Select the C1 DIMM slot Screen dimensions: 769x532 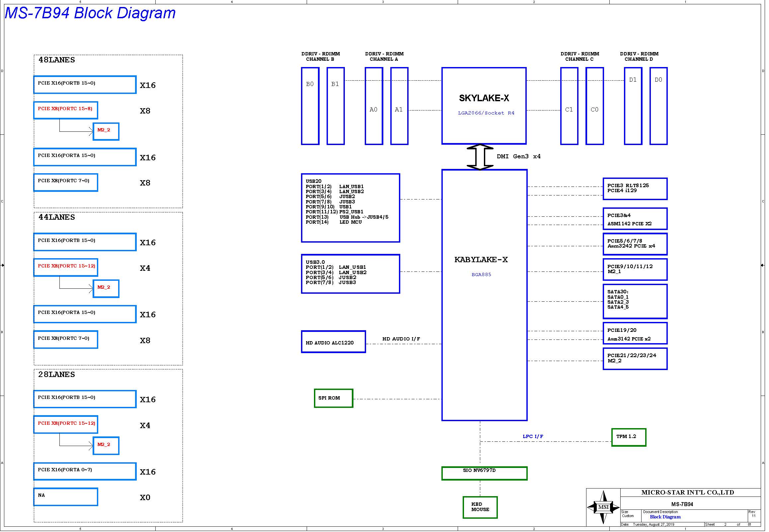[569, 106]
